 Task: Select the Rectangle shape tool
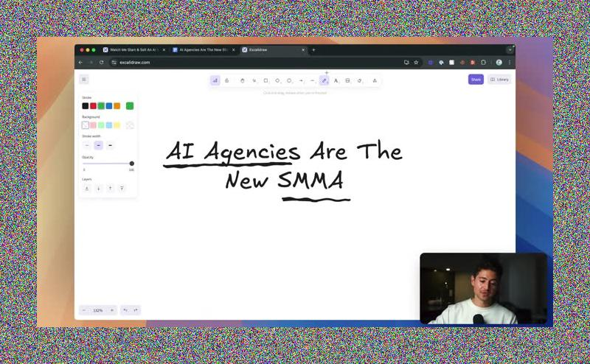pos(265,80)
